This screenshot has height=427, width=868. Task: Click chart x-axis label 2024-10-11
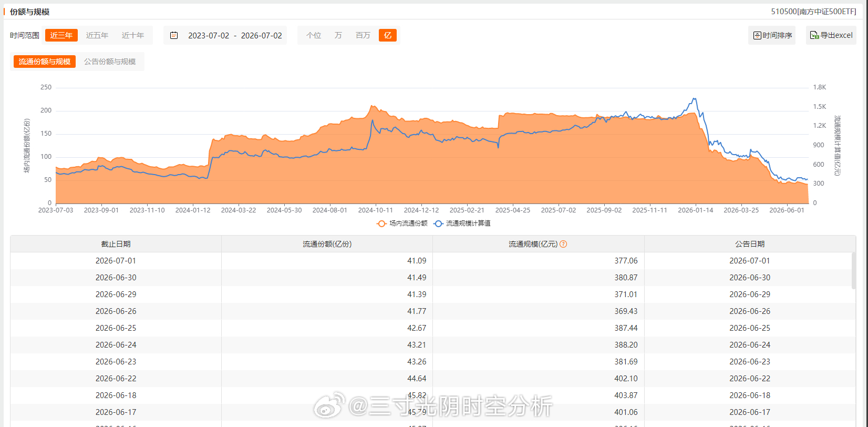[375, 210]
